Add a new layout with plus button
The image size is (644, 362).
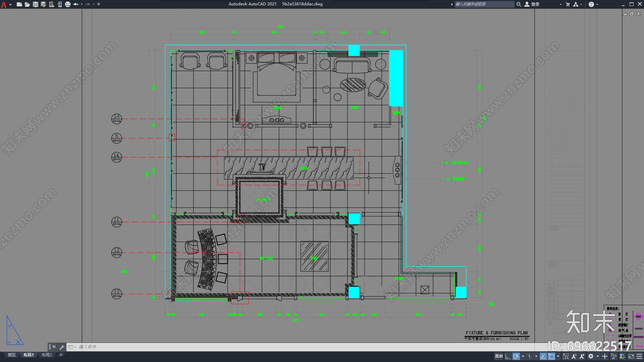[x=61, y=355]
